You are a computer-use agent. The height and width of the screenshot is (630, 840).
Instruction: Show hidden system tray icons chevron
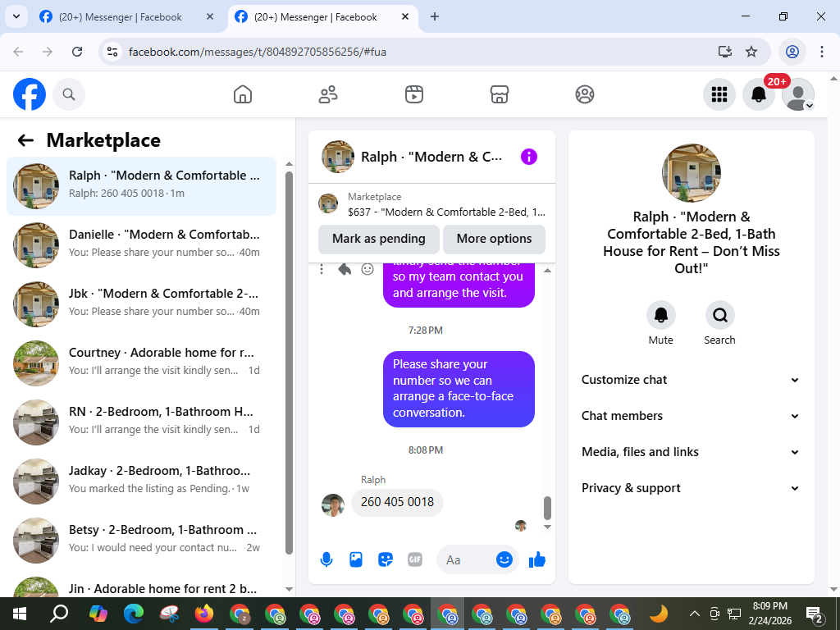pos(694,614)
